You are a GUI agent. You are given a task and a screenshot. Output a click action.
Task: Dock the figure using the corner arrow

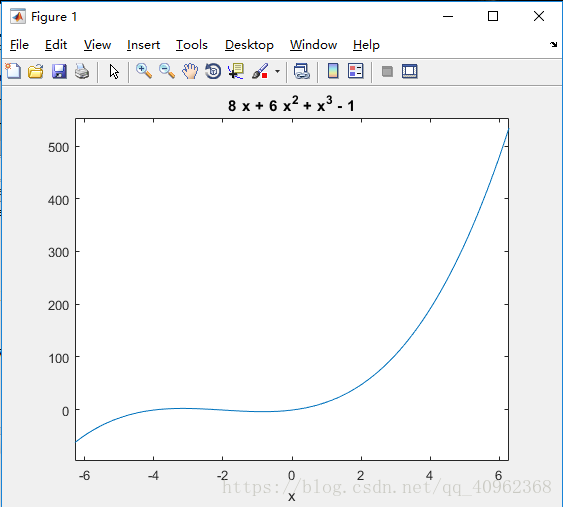[x=553, y=45]
